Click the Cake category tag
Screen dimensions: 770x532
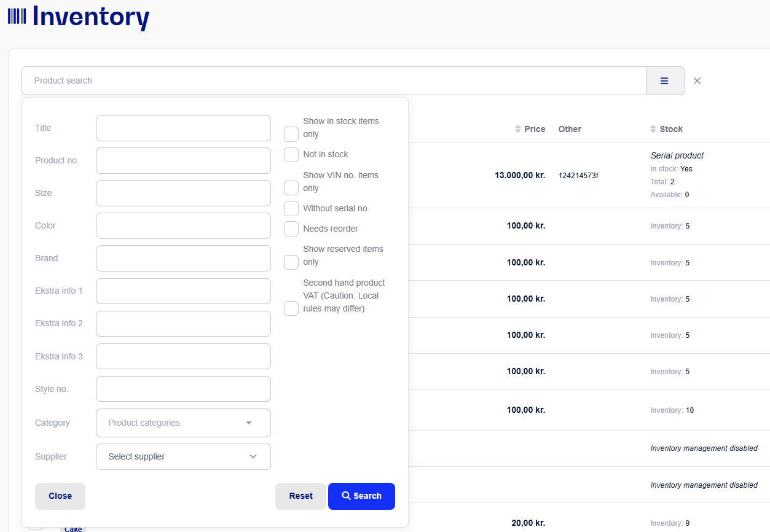(x=73, y=528)
